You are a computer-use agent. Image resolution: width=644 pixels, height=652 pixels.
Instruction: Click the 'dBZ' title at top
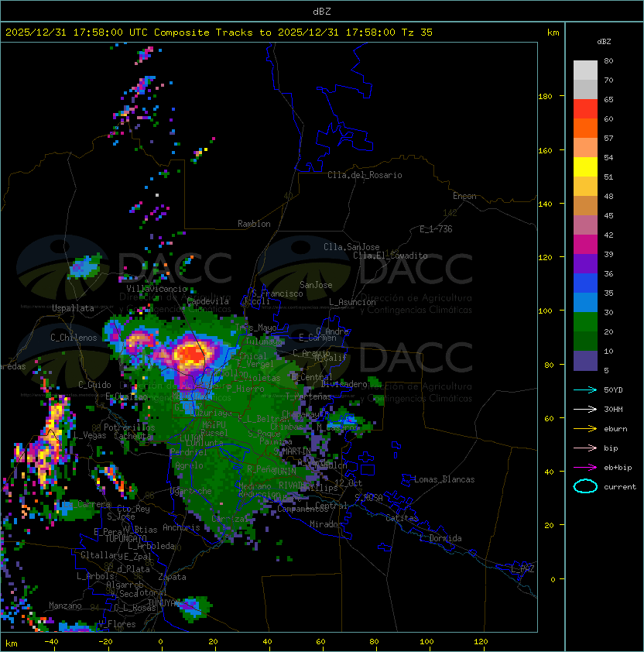(322, 11)
